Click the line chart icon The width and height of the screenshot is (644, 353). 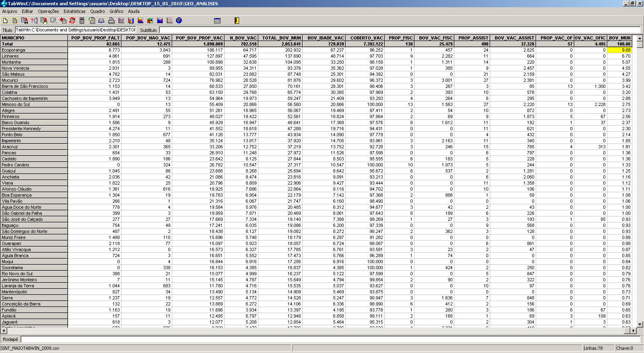coord(121,21)
